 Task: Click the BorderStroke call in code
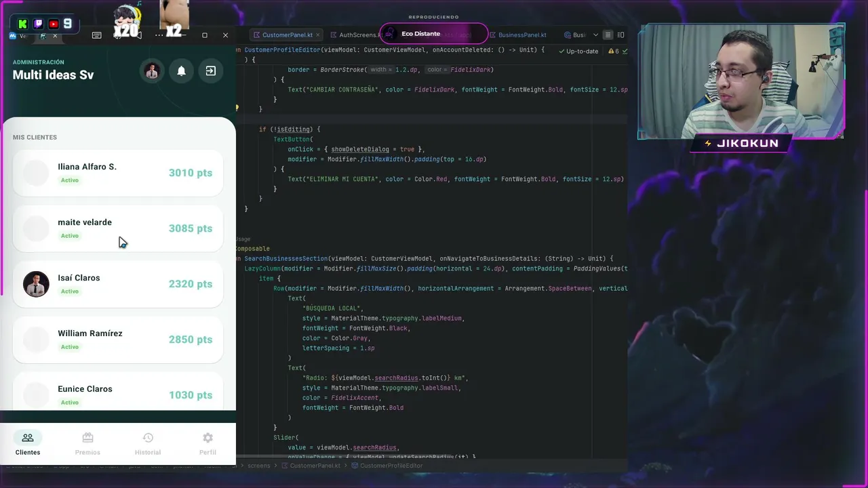[343, 70]
